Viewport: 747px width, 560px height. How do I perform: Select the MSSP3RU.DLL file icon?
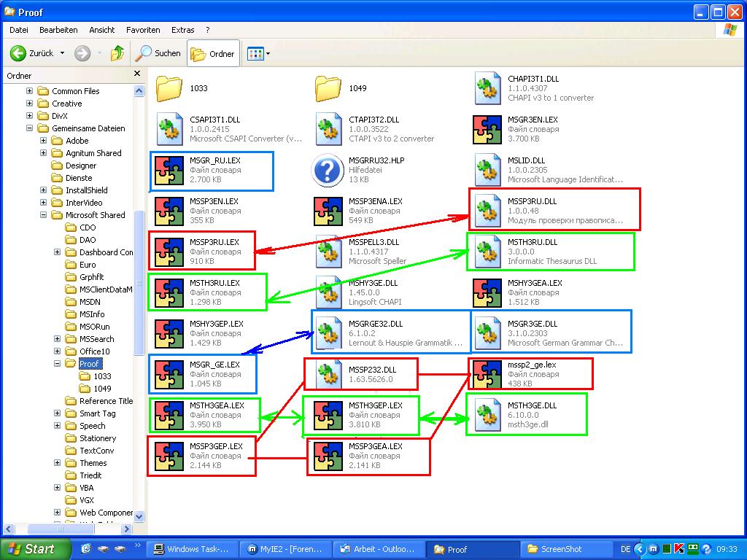[487, 211]
